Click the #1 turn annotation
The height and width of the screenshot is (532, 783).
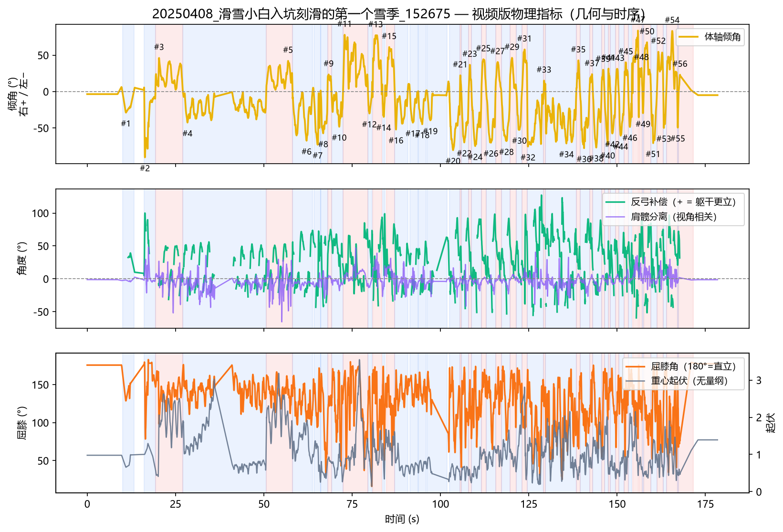coord(125,124)
